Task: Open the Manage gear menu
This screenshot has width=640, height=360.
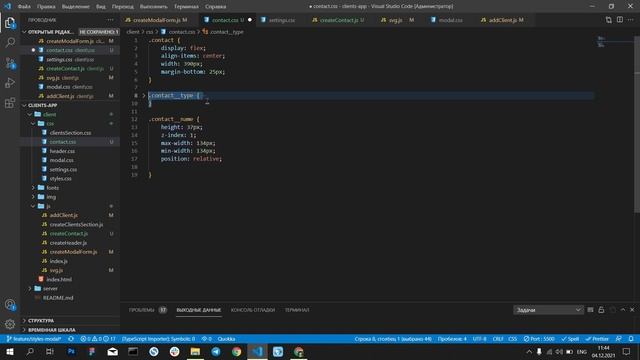Action: point(10,324)
